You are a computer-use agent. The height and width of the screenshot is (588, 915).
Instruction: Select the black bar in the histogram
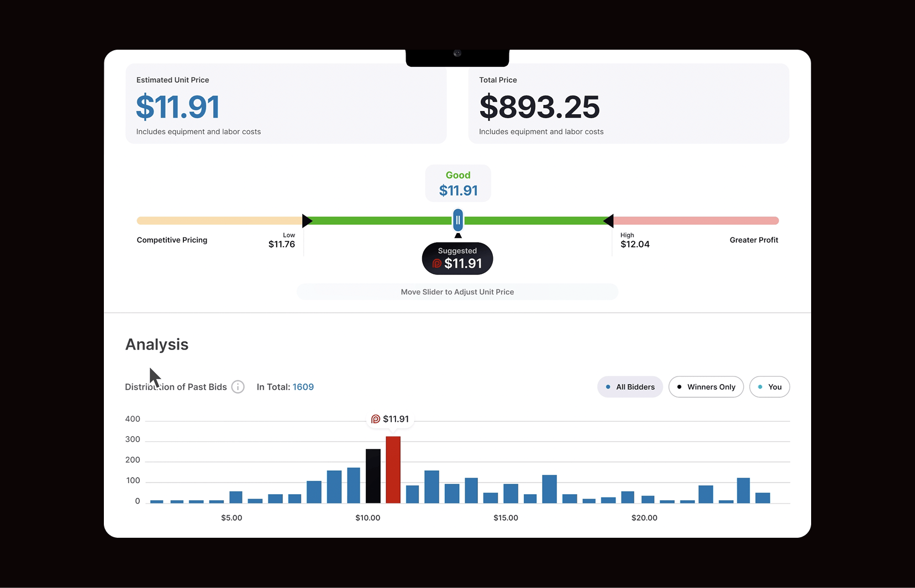373,476
